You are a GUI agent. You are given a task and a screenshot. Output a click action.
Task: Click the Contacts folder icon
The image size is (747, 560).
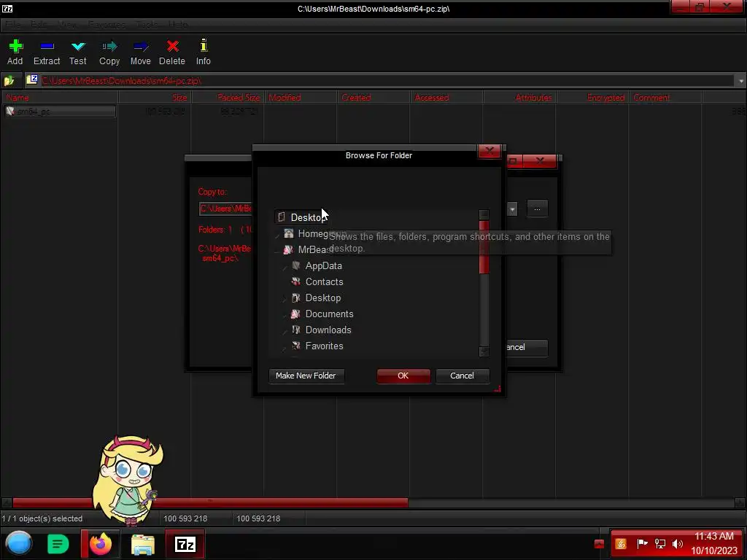296,281
